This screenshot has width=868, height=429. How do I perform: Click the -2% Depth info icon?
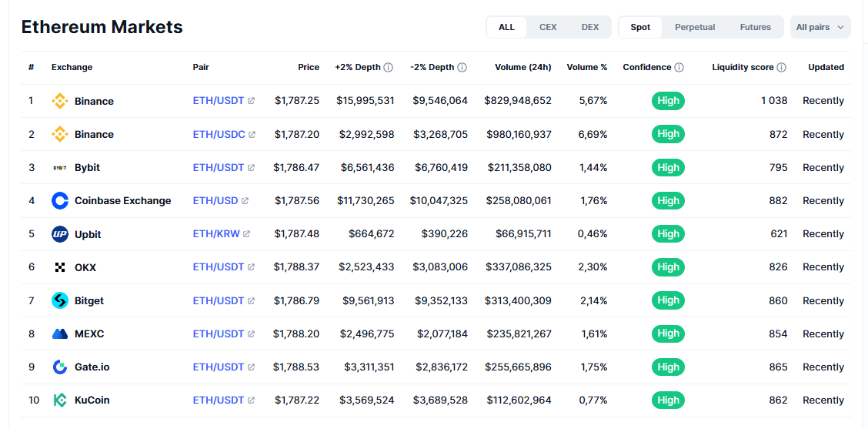pos(462,68)
